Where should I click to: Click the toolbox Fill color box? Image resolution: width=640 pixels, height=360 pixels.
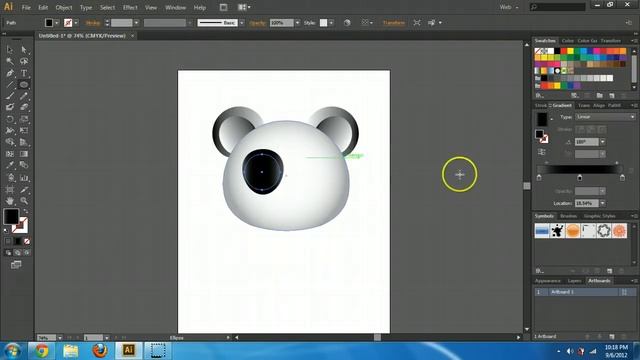pyautogui.click(x=11, y=216)
